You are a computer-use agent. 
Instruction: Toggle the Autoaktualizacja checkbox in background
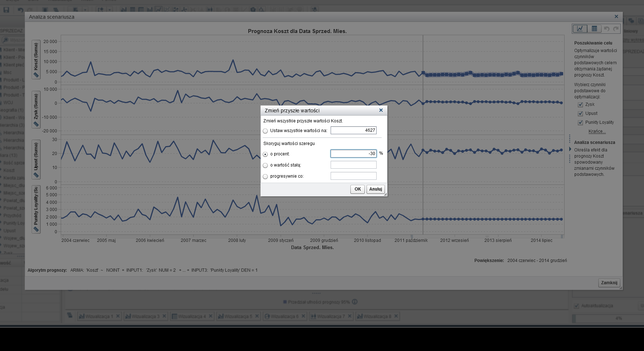coord(577,306)
